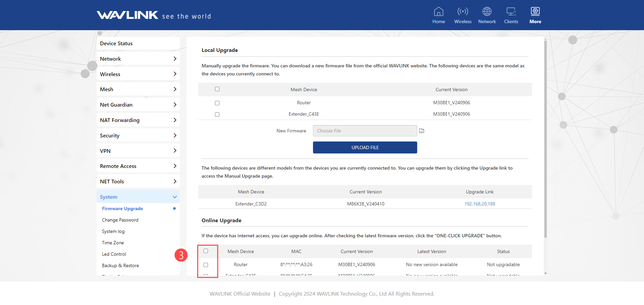Viewport: 644px width, 305px height.
Task: Open Device Status in sidebar
Action: coord(138,43)
